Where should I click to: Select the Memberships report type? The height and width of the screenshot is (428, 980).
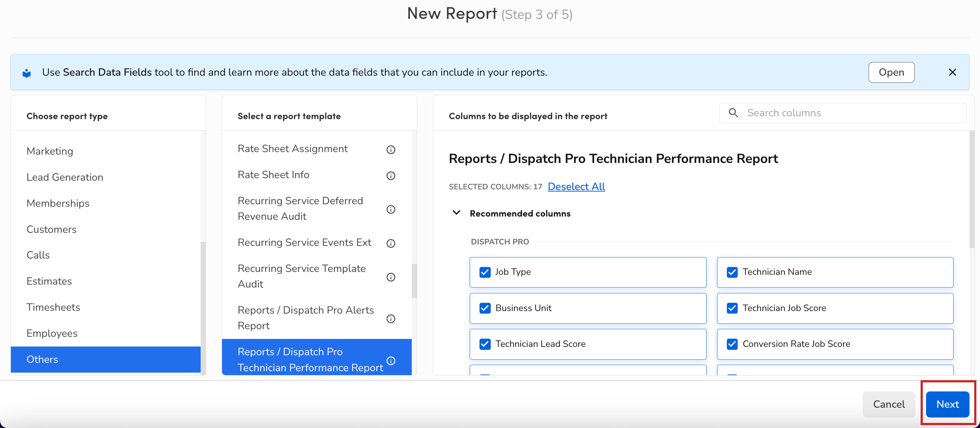58,203
